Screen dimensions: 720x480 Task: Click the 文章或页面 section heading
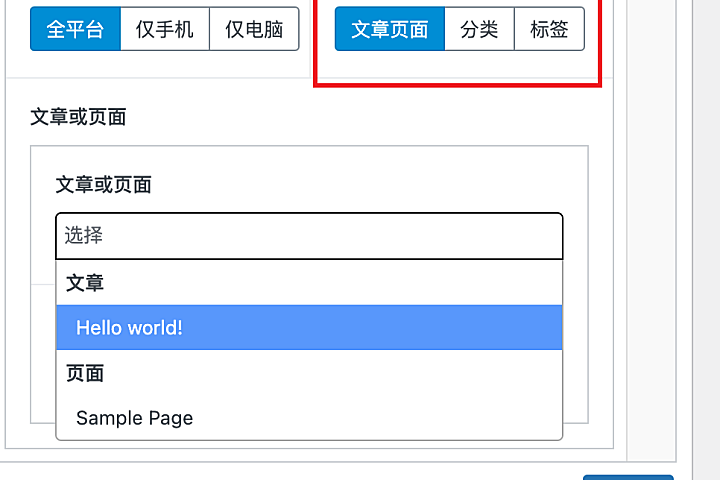[78, 117]
